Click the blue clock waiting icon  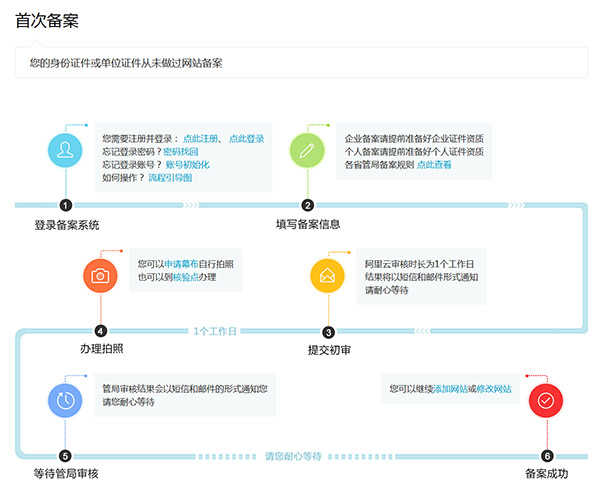click(65, 399)
